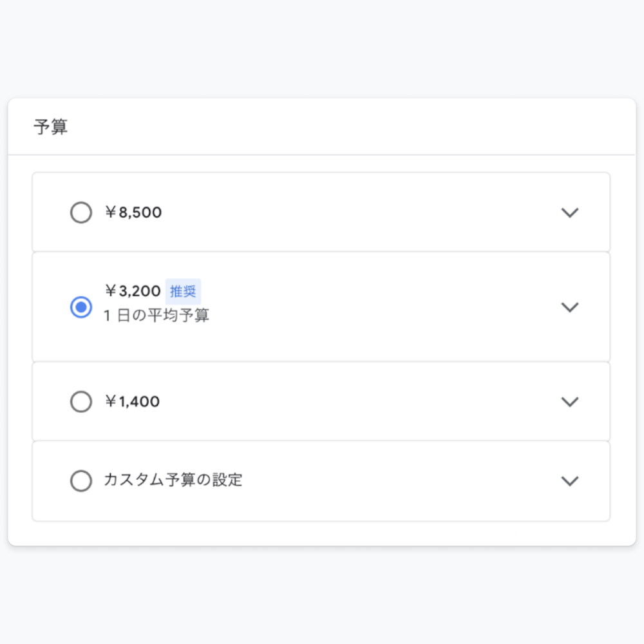Click the 1 日の平均予算 label text
Image resolution: width=644 pixels, height=644 pixels.
pyautogui.click(x=155, y=315)
